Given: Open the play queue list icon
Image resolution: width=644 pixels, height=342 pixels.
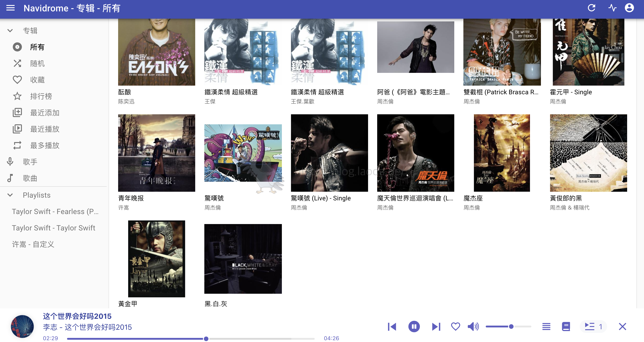Looking at the screenshot, I should [546, 326].
